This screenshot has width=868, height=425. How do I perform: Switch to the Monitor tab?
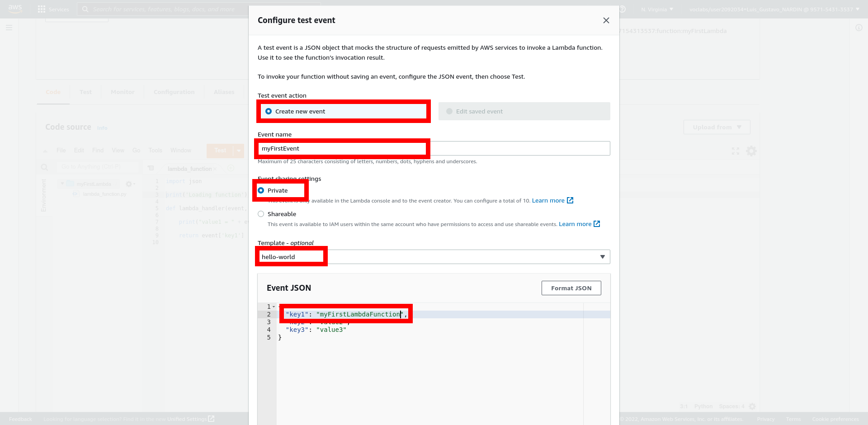coord(123,92)
